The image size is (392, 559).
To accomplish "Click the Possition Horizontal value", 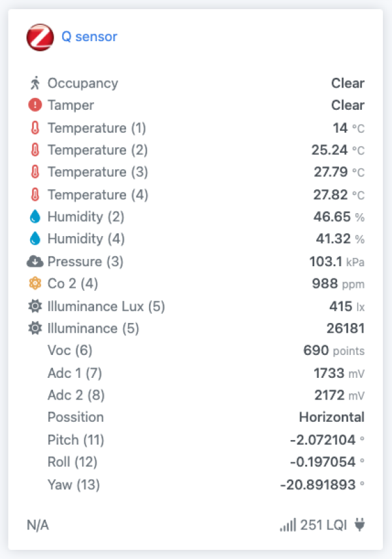I will (332, 416).
